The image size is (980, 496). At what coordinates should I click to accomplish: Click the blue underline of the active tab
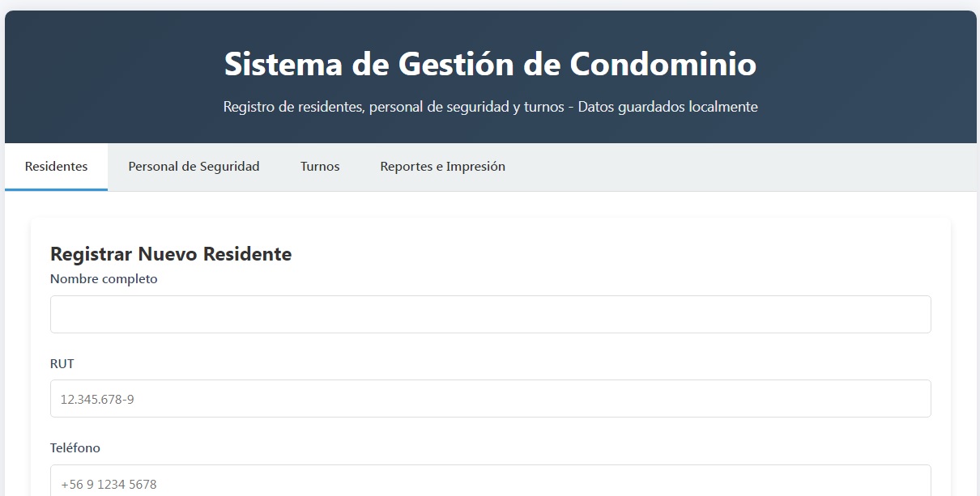point(55,187)
